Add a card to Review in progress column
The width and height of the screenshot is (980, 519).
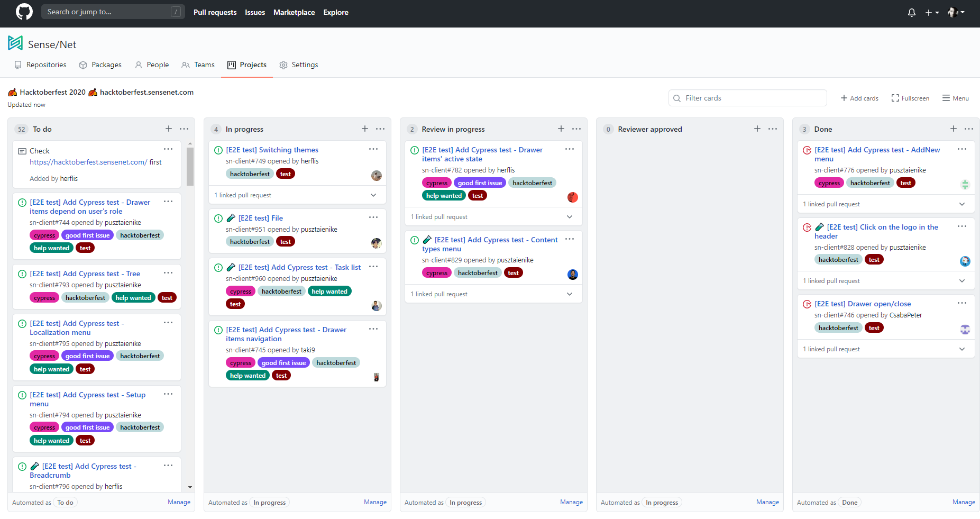point(561,129)
